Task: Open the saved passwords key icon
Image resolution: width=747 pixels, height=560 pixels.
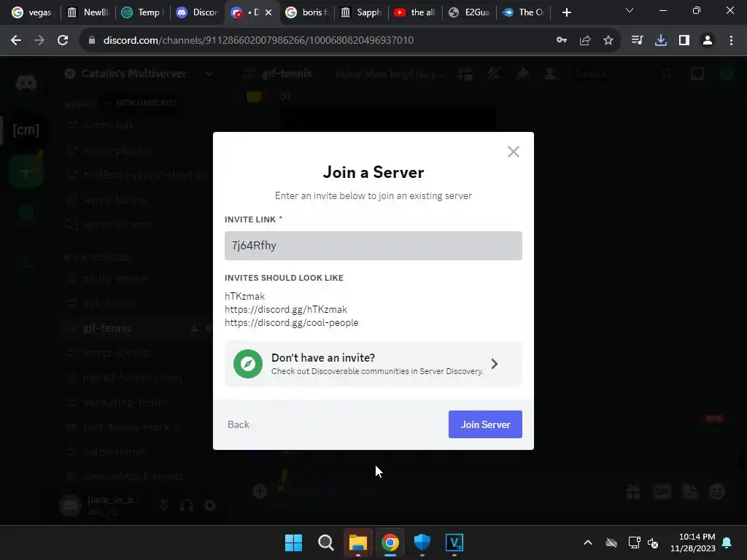Action: click(x=562, y=41)
